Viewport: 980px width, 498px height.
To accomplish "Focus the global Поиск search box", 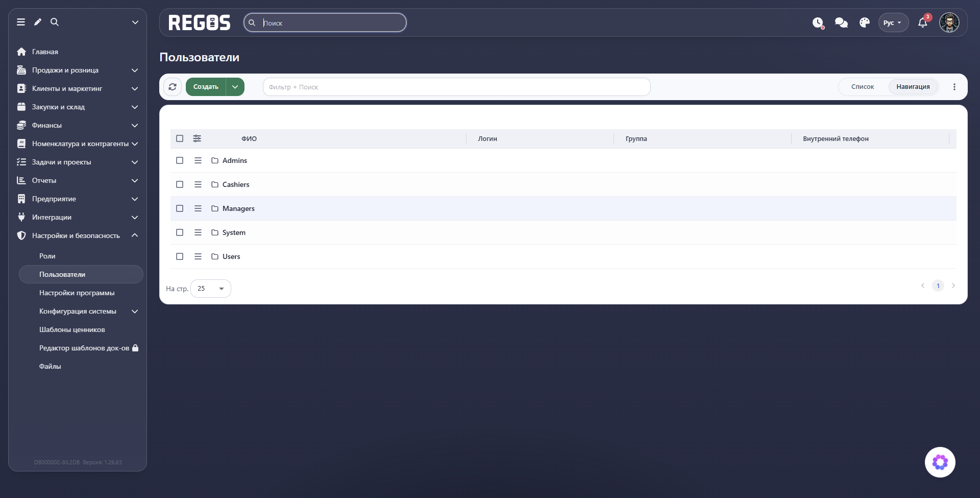I will (x=325, y=22).
